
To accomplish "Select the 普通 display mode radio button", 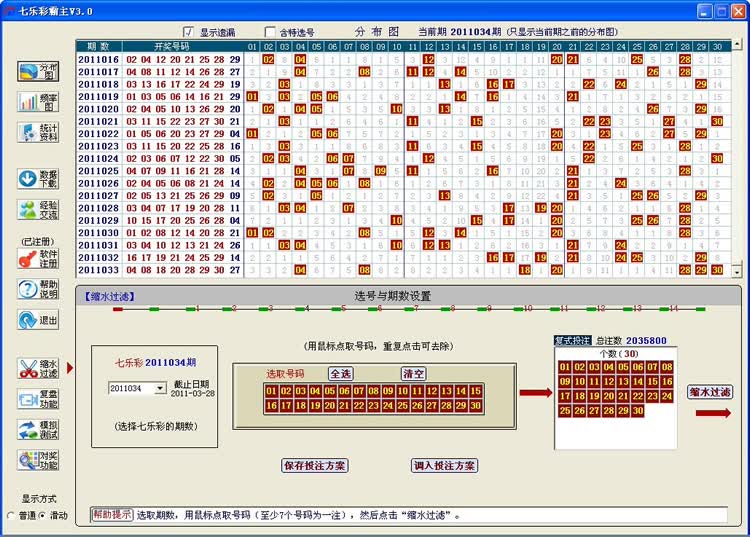I will [11, 515].
